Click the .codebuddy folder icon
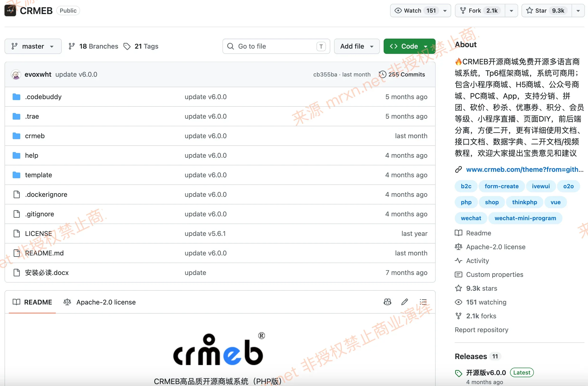The width and height of the screenshot is (588, 386). tap(16, 97)
